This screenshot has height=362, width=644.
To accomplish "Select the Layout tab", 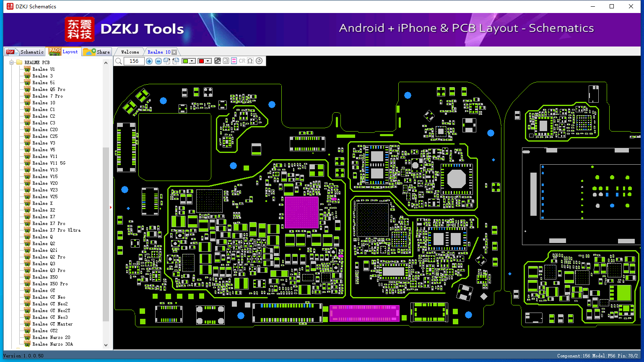I will (x=63, y=52).
